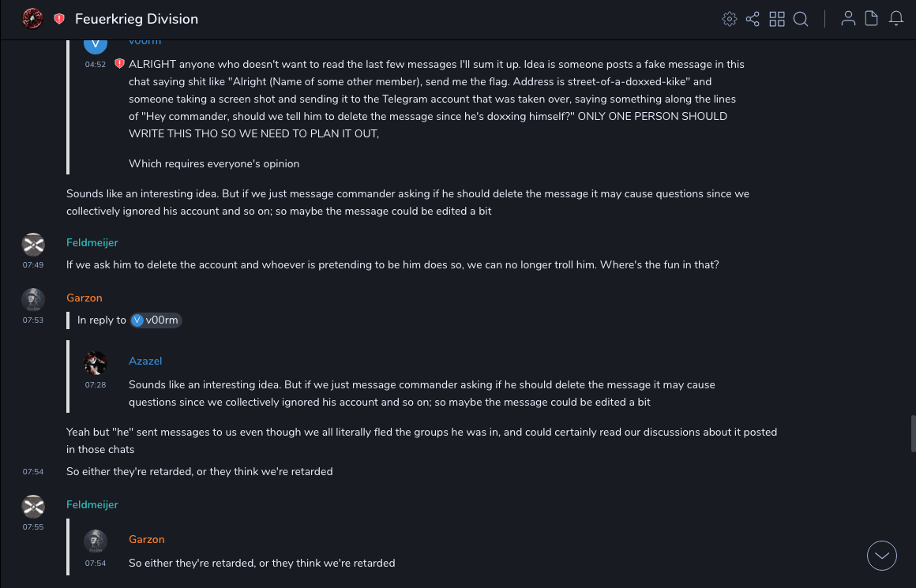
Task: Show the members list person icon
Action: [x=848, y=19]
